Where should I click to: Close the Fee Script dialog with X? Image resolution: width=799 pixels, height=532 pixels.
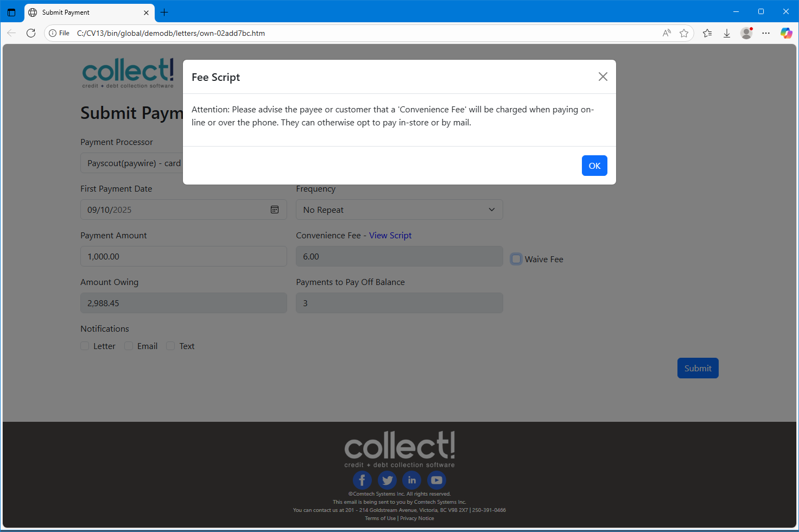(603, 77)
